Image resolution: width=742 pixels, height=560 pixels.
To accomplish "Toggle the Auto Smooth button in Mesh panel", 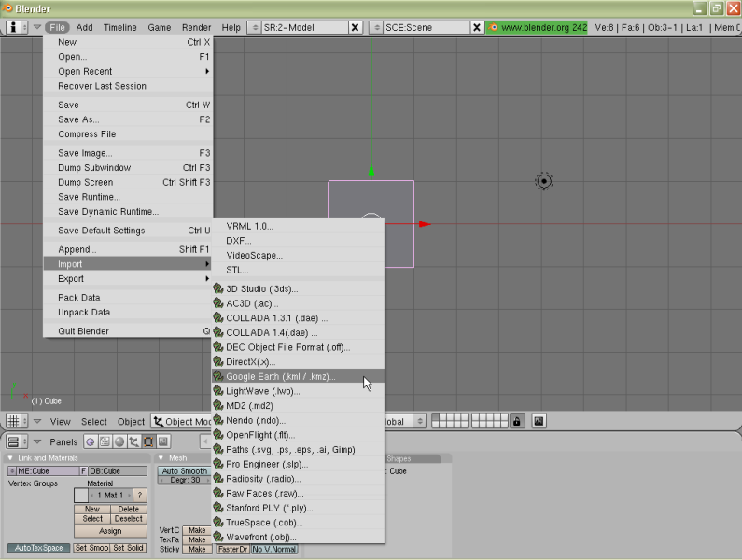I will 185,471.
